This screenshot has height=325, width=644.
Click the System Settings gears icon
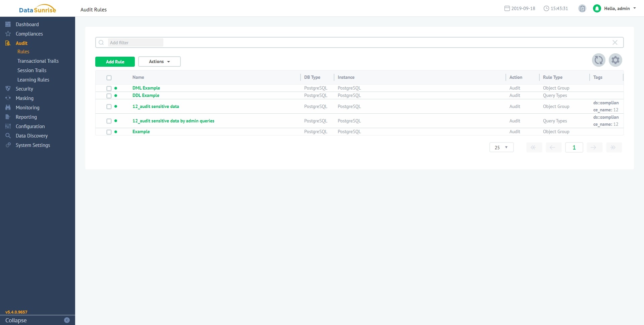[x=8, y=145]
